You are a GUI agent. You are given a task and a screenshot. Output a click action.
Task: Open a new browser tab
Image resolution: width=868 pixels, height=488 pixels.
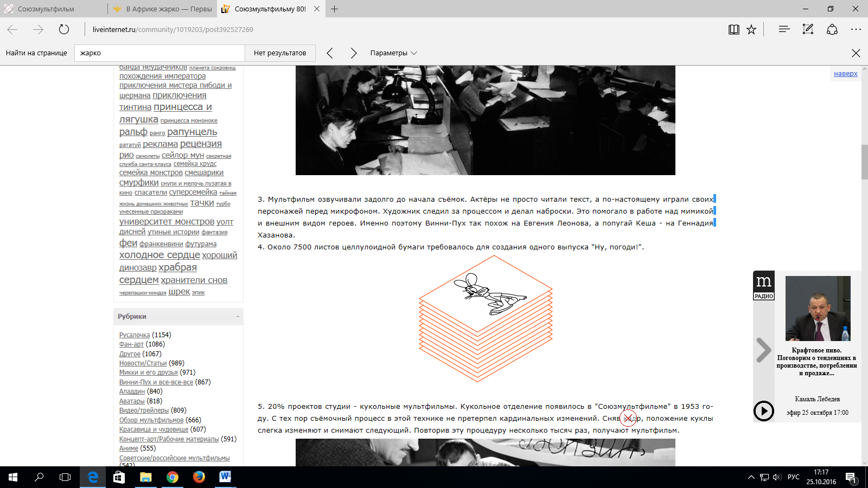335,9
